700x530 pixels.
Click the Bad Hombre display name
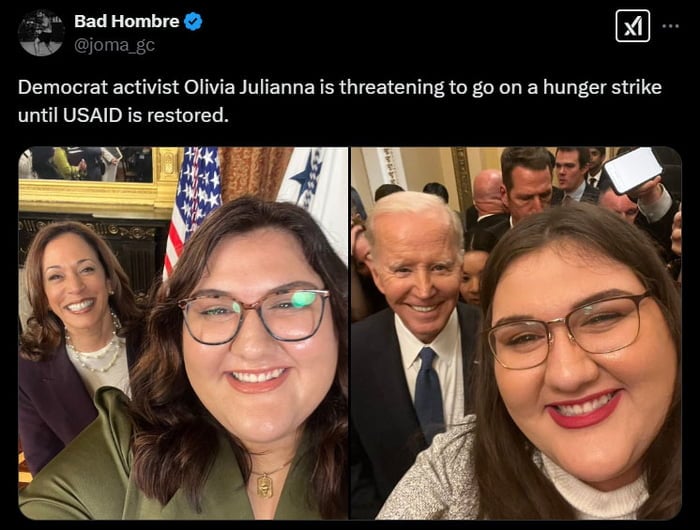(127, 21)
